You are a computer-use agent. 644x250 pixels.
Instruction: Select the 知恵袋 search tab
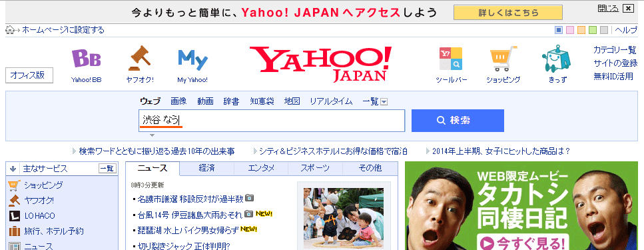point(262,101)
